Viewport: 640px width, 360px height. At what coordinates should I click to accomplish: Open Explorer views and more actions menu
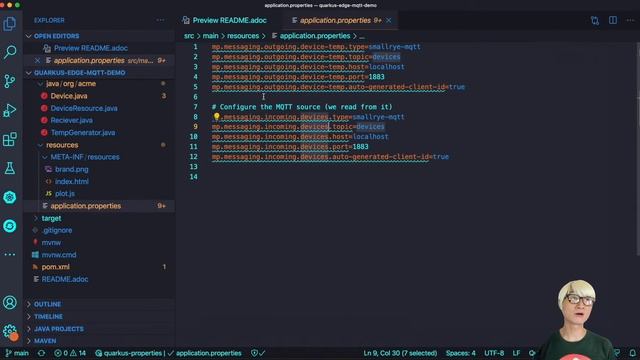point(160,20)
